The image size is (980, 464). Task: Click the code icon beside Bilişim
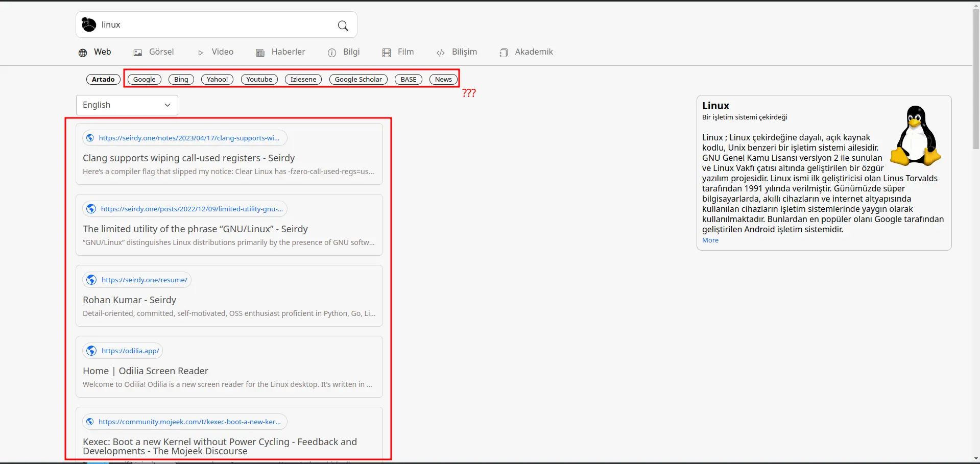[x=441, y=53]
